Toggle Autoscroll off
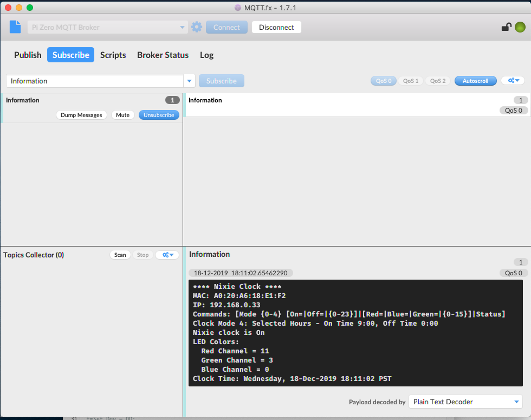Screen dimensions: 531x420 pos(475,80)
